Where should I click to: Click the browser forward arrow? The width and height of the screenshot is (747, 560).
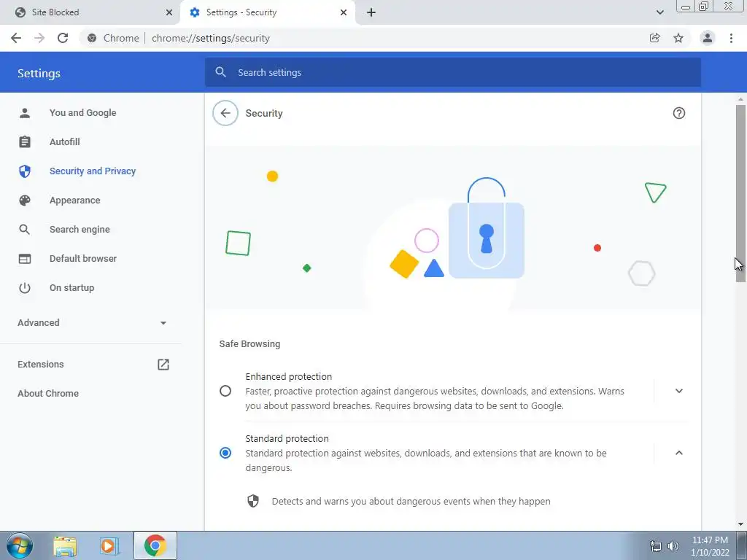(39, 38)
